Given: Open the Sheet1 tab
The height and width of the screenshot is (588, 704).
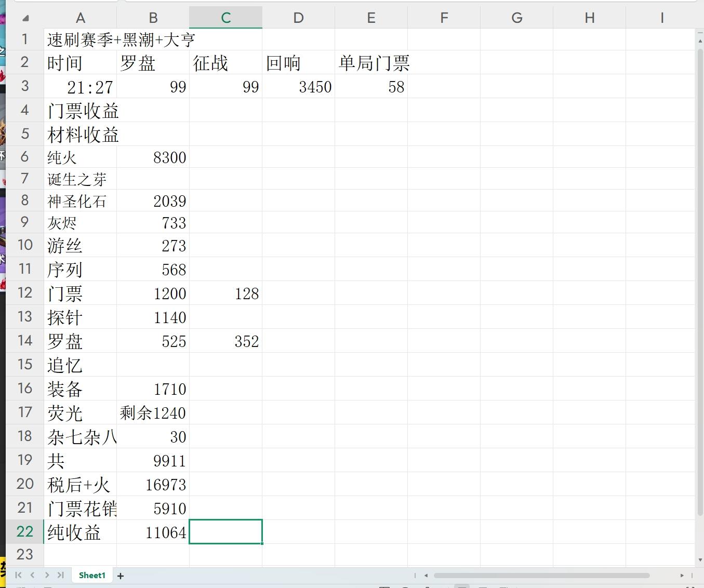Looking at the screenshot, I should pos(92,575).
